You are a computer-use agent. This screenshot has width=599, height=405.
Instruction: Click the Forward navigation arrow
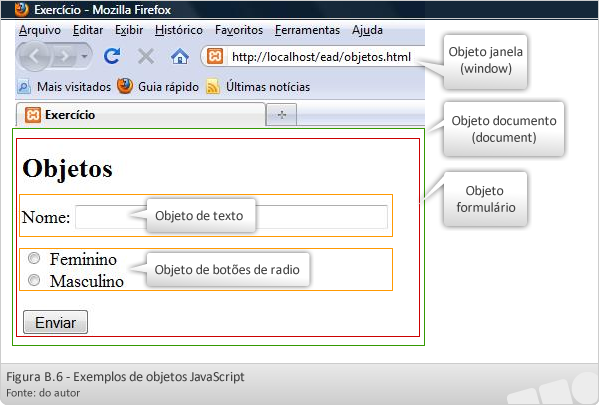click(x=64, y=57)
